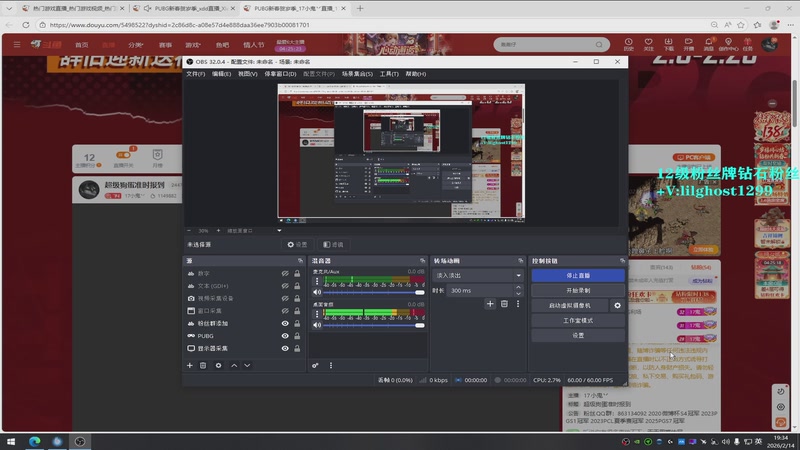Image resolution: width=800 pixels, height=450 pixels.
Task: Undock the 控制按钮 panel with the float icon
Action: click(622, 261)
